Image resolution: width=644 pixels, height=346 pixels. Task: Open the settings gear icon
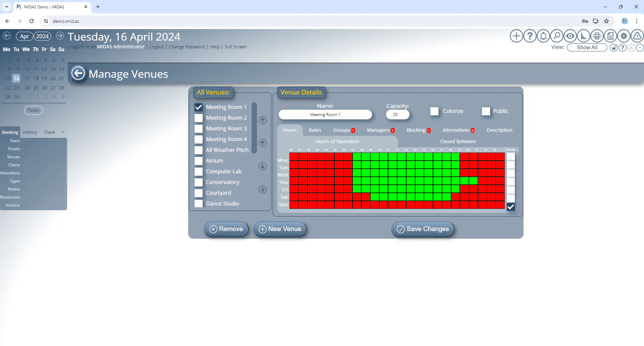point(624,36)
